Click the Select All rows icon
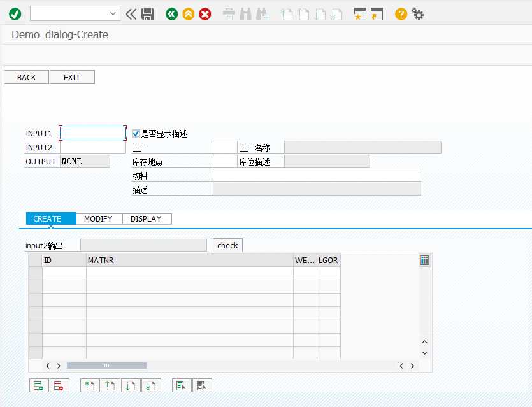Viewport: 532px width, 407px height. (181, 385)
